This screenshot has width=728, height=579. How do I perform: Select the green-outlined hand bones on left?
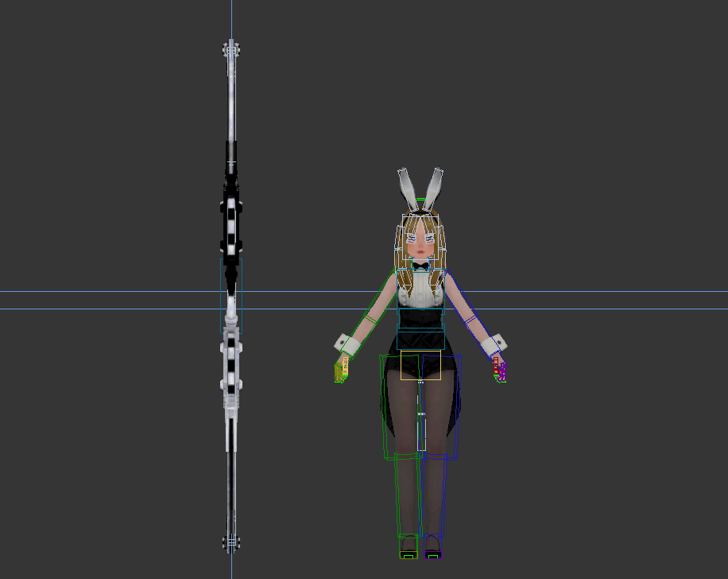342,371
